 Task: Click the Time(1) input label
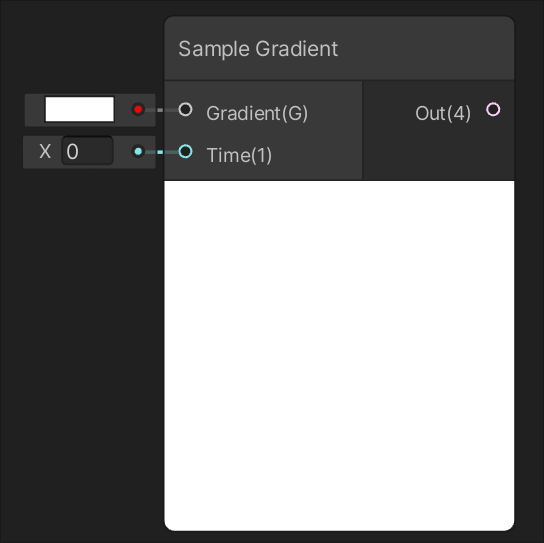coord(239,155)
